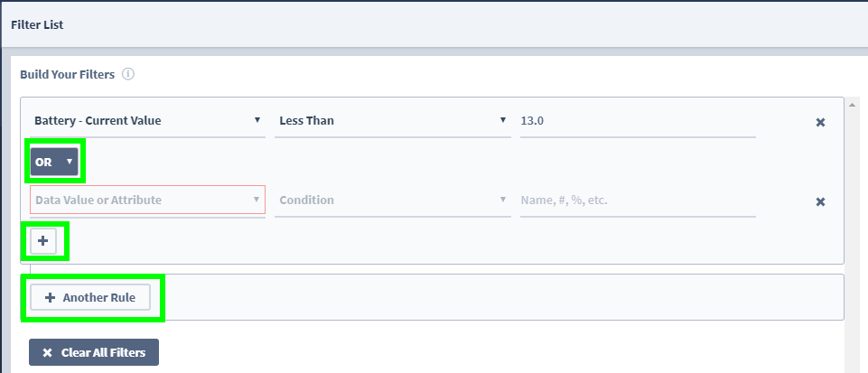Click the 13.0 value field
This screenshot has width=868, height=373.
coord(638,121)
